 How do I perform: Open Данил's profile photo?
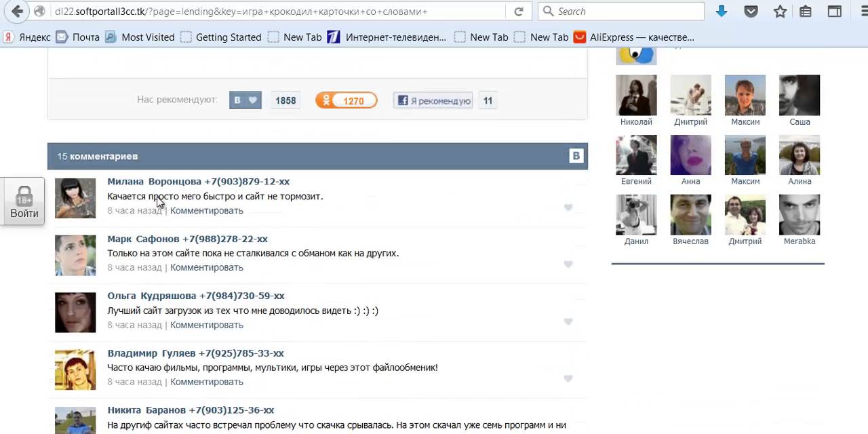636,214
